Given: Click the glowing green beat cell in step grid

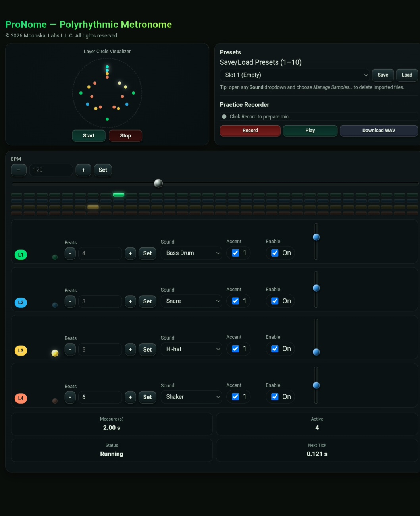Looking at the screenshot, I should coord(119,195).
